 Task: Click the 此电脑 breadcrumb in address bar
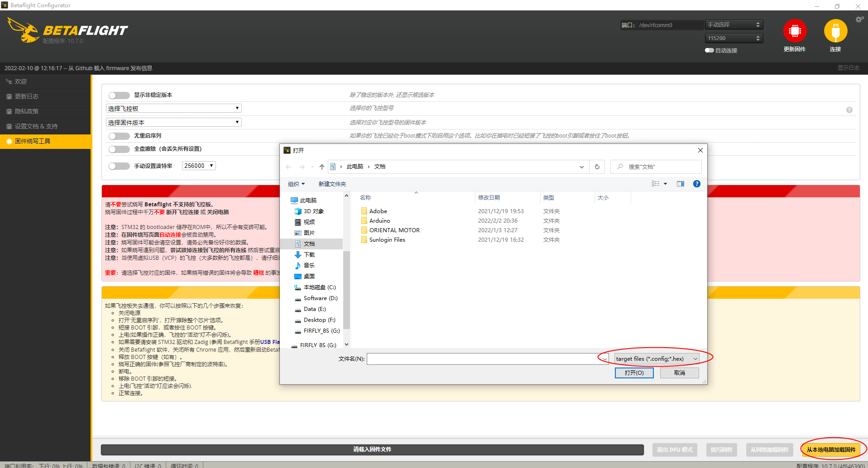click(355, 167)
